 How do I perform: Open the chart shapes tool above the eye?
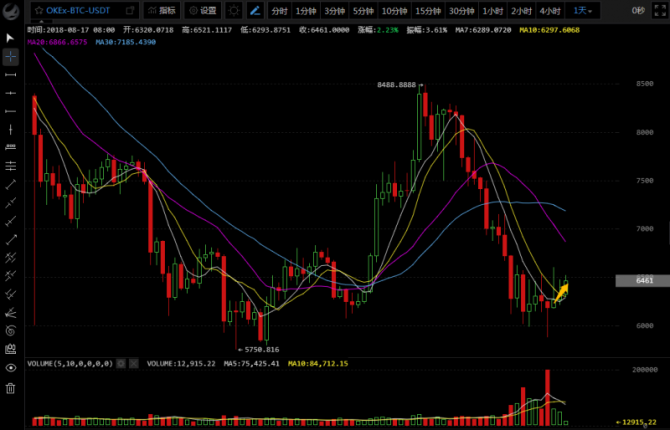coord(10,349)
